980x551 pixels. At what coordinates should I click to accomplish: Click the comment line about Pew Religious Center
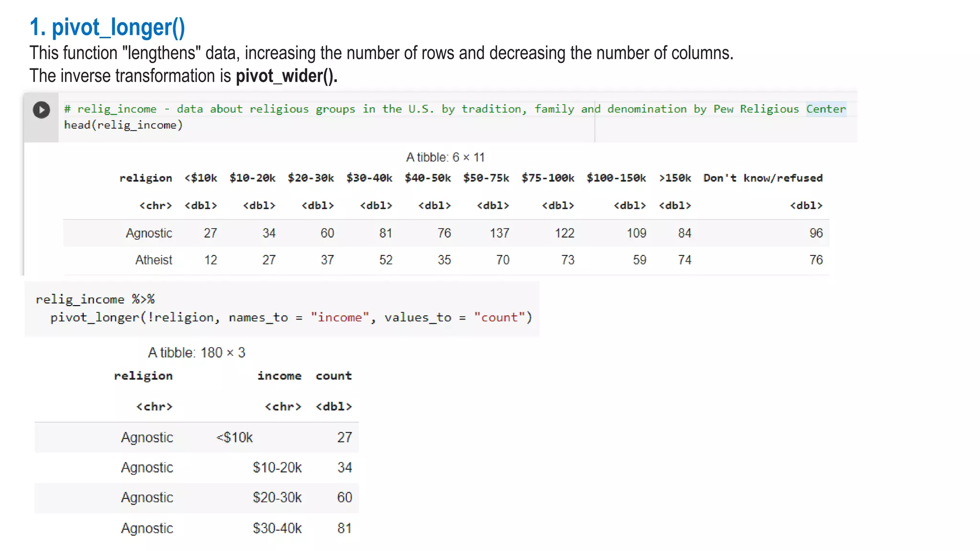pos(455,109)
